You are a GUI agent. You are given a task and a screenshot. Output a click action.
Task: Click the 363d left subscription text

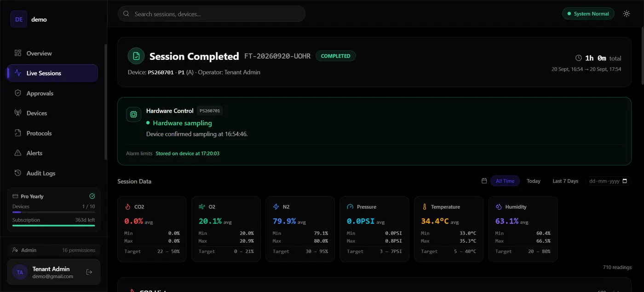click(85, 220)
